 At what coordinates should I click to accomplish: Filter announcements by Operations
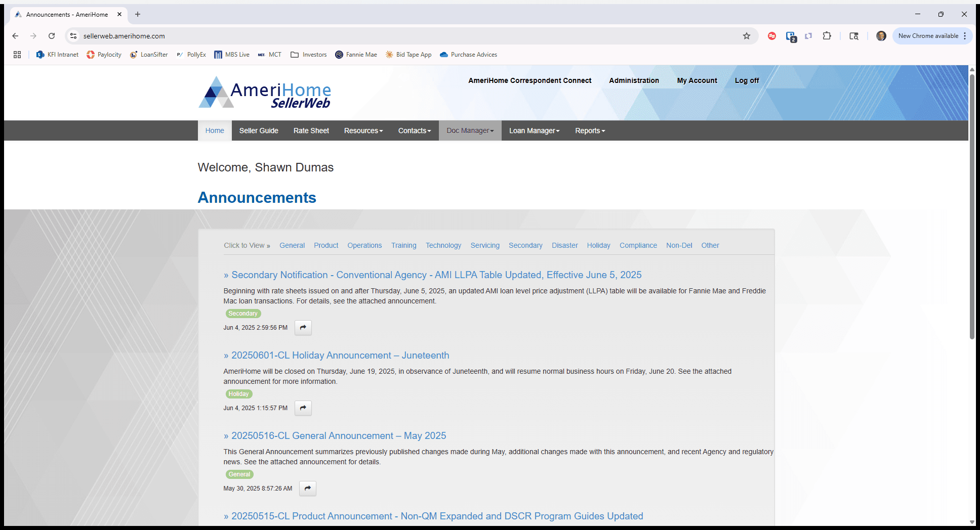(364, 245)
